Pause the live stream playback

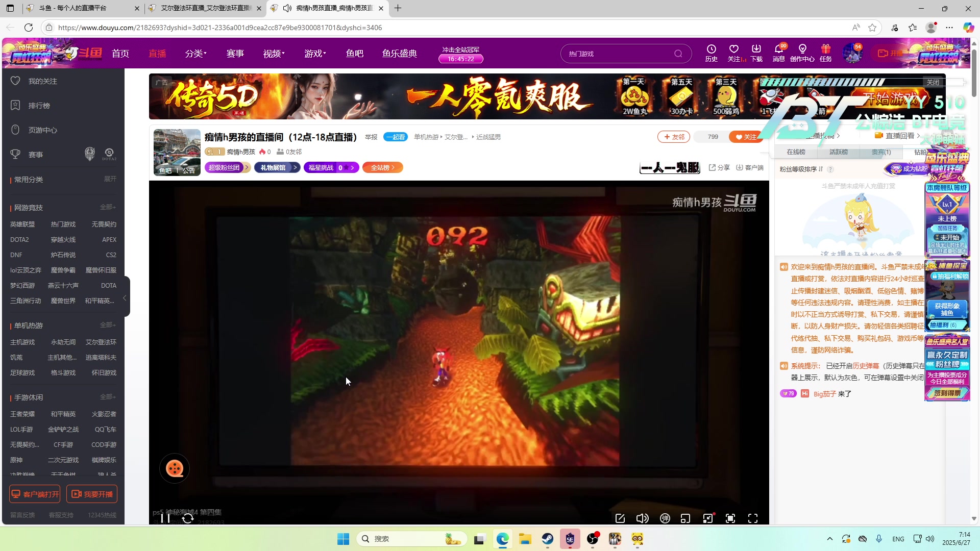(x=165, y=518)
